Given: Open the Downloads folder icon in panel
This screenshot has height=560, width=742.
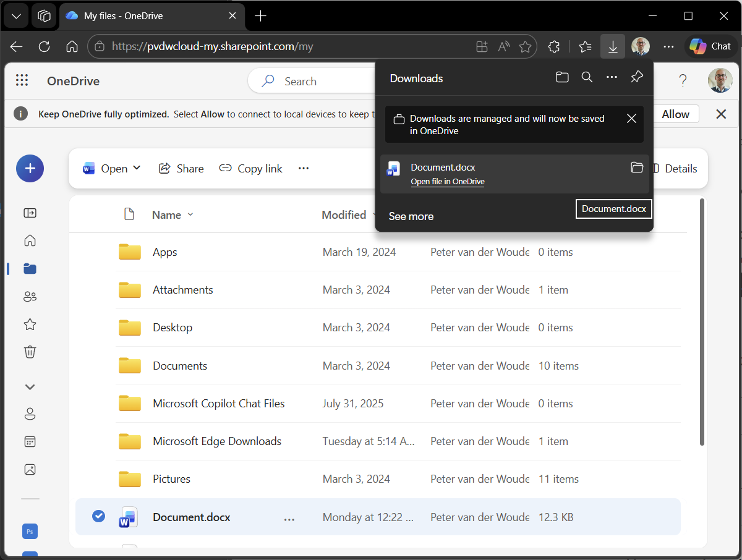Looking at the screenshot, I should pos(562,77).
